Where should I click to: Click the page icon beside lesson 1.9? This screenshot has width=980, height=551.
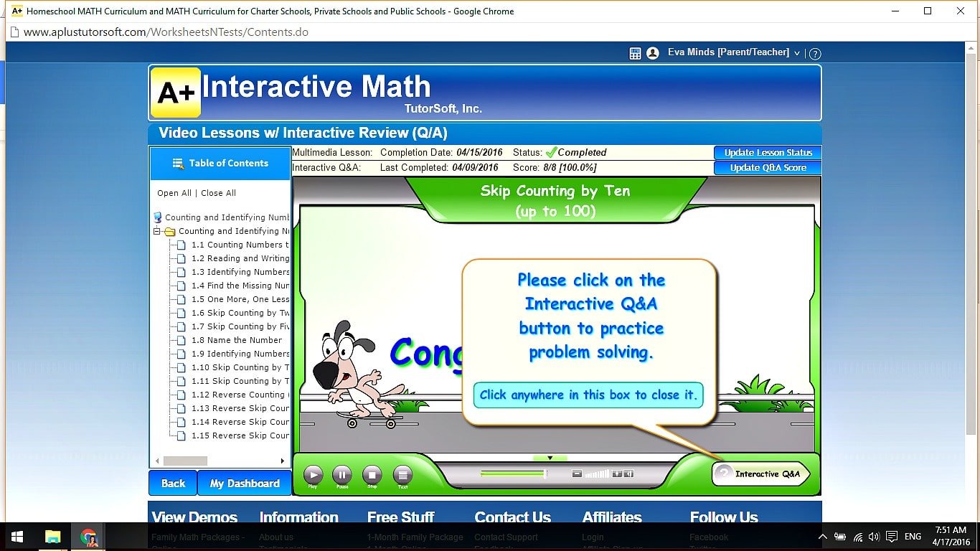pyautogui.click(x=181, y=354)
